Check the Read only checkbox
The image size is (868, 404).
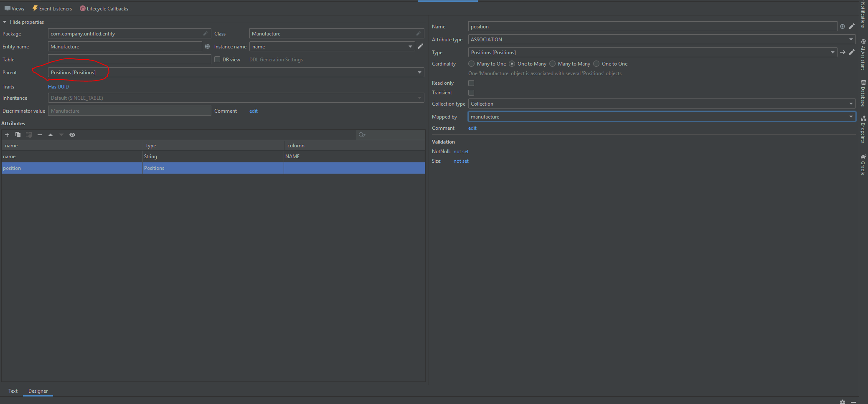click(x=471, y=83)
